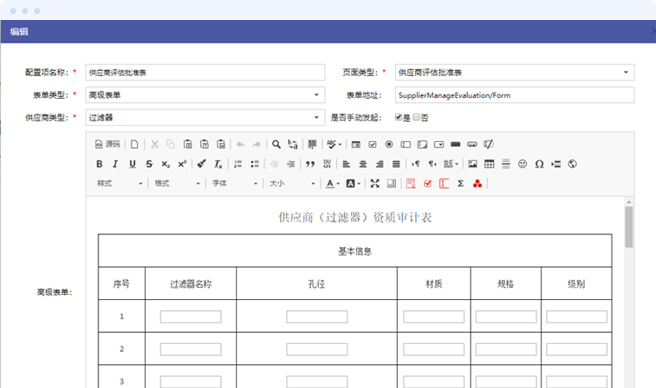
Task: Check the 是 checkbox for manual initiation
Action: click(x=398, y=117)
